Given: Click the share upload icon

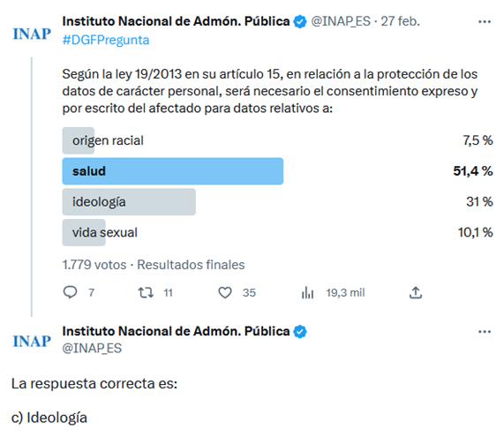Looking at the screenshot, I should tap(416, 292).
